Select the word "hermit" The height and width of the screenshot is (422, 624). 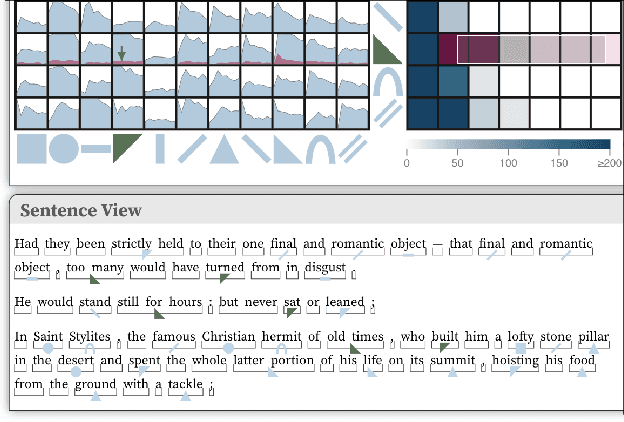pyautogui.click(x=281, y=337)
